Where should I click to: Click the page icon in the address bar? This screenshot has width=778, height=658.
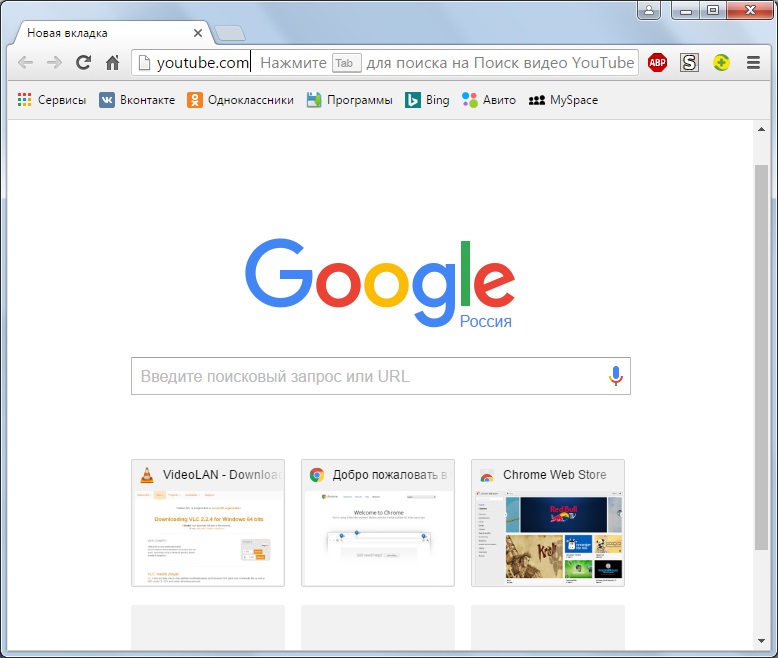144,63
